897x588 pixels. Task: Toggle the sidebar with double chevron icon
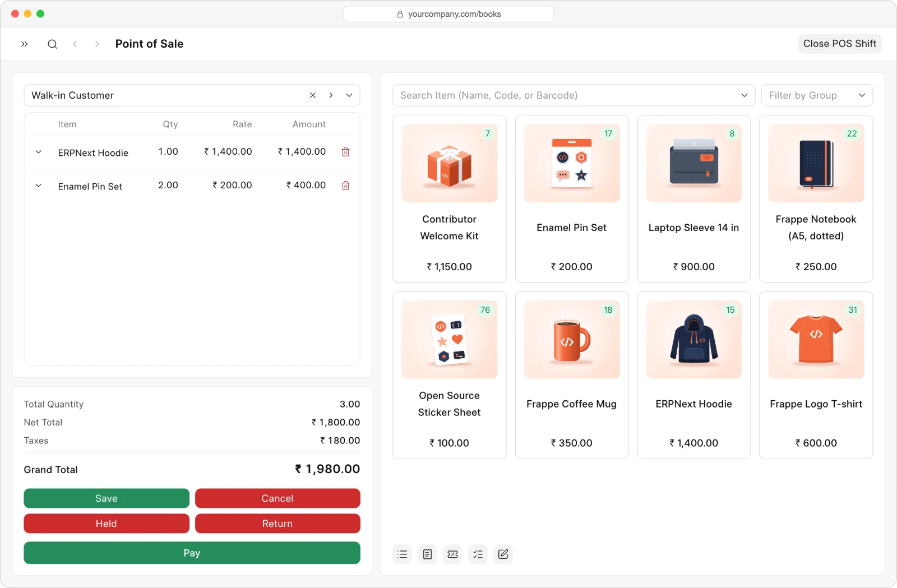[25, 44]
